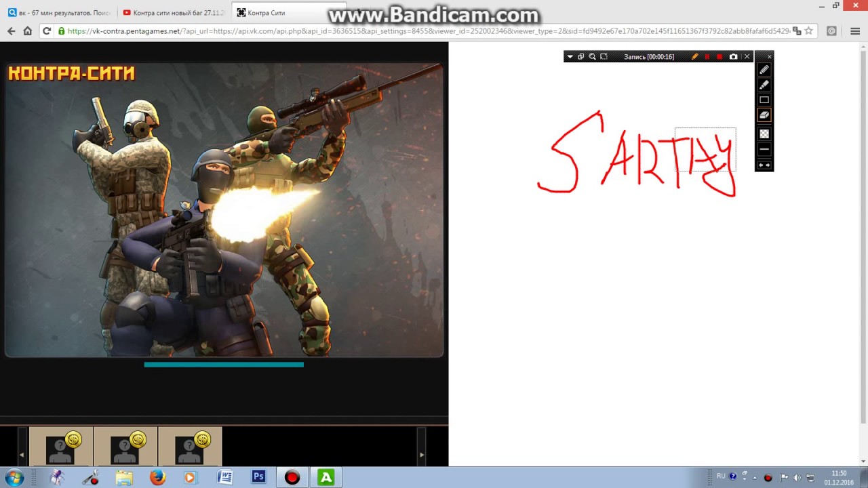This screenshot has height=488, width=868.
Task: Click the Контра-Сити game logo
Action: click(71, 73)
